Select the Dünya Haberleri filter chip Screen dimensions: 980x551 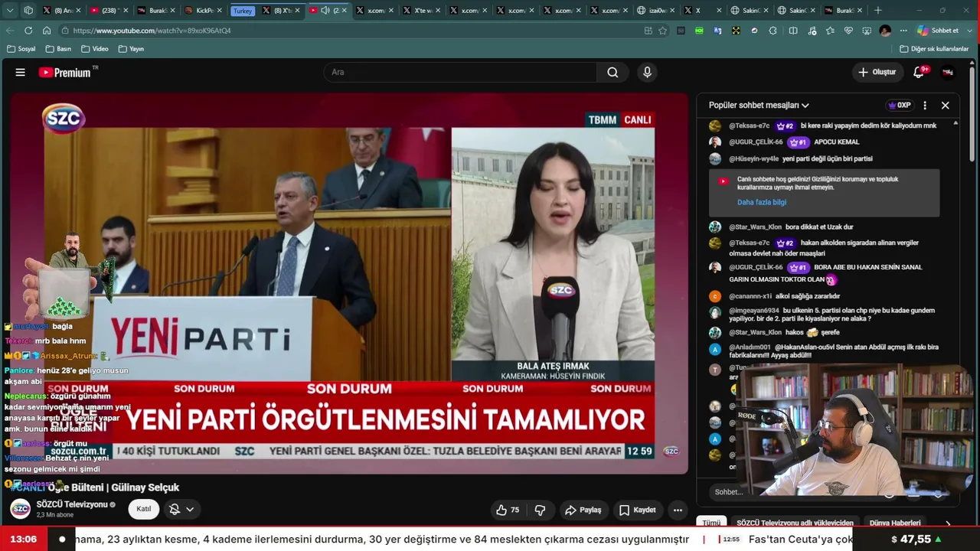(x=895, y=523)
